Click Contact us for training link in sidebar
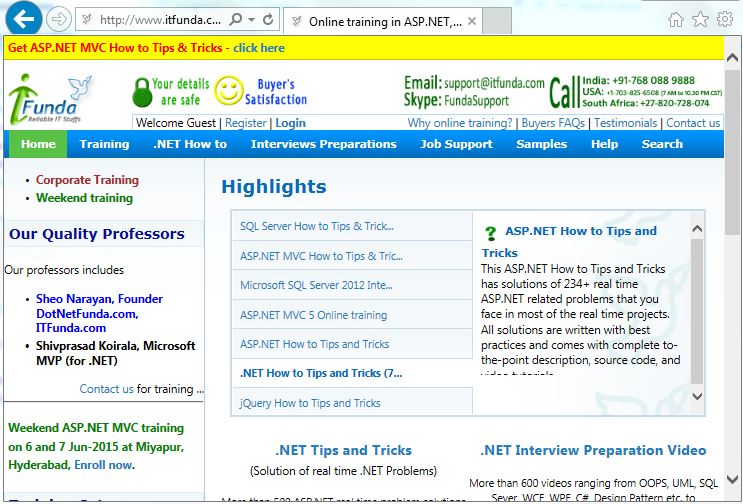 pos(106,389)
